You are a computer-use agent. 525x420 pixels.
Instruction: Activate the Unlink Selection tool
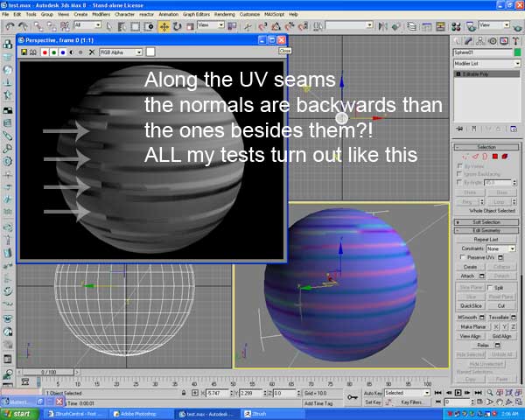(52, 26)
